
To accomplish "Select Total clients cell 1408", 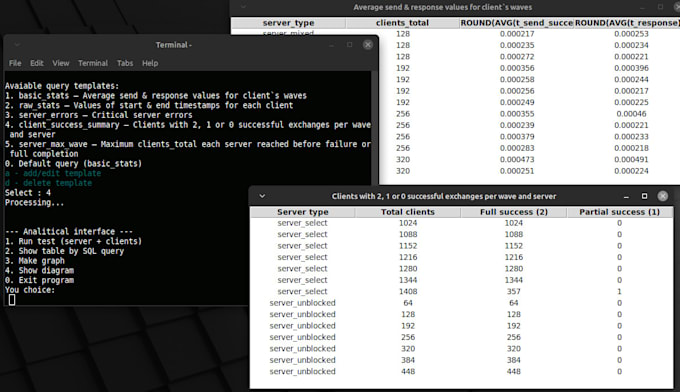I will coord(408,291).
